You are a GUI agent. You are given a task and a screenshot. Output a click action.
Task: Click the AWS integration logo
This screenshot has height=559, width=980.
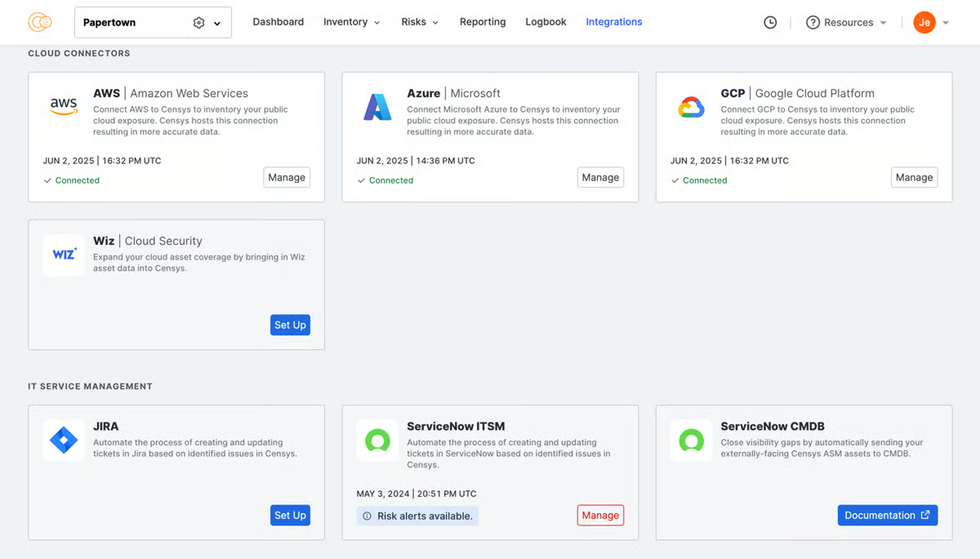pyautogui.click(x=64, y=106)
